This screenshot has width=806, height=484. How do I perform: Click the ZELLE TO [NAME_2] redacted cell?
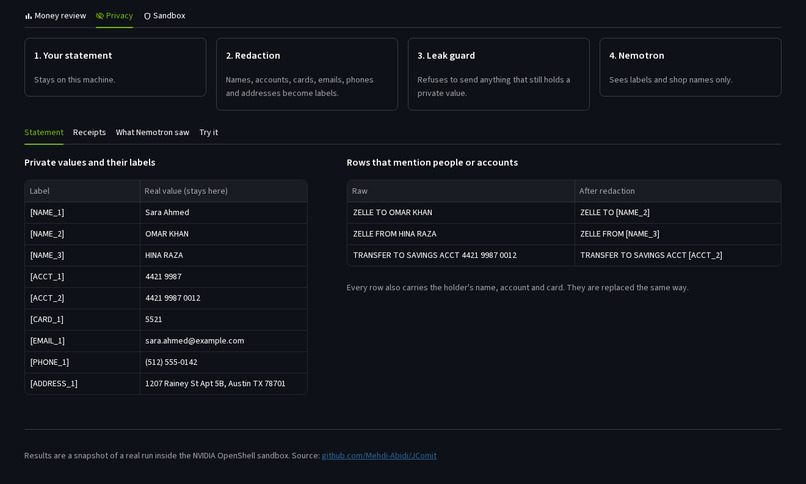click(677, 213)
